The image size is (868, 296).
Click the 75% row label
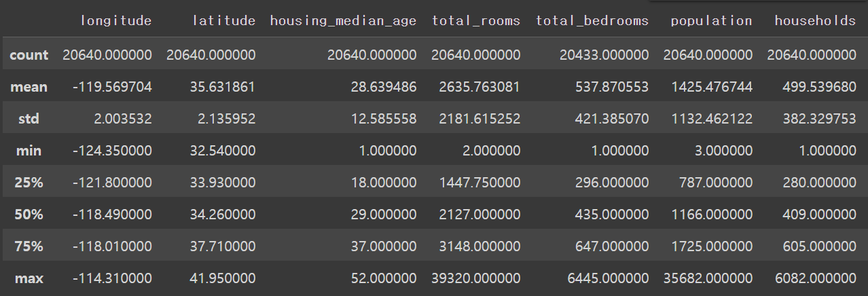pos(29,246)
